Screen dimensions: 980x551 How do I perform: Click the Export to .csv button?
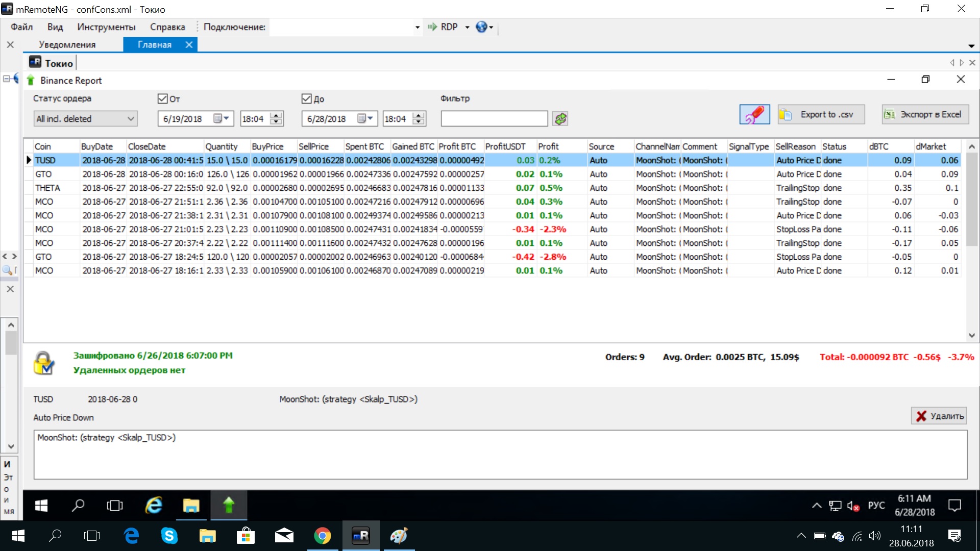821,114
